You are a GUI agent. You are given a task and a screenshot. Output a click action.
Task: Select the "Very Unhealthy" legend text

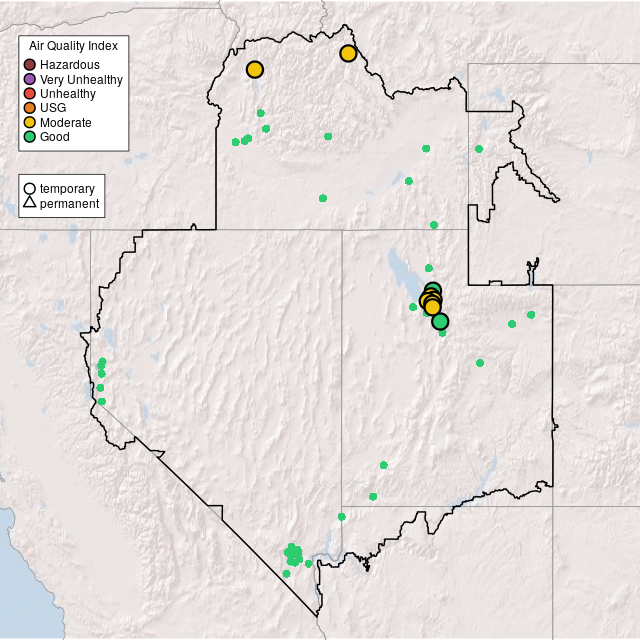click(x=81, y=79)
